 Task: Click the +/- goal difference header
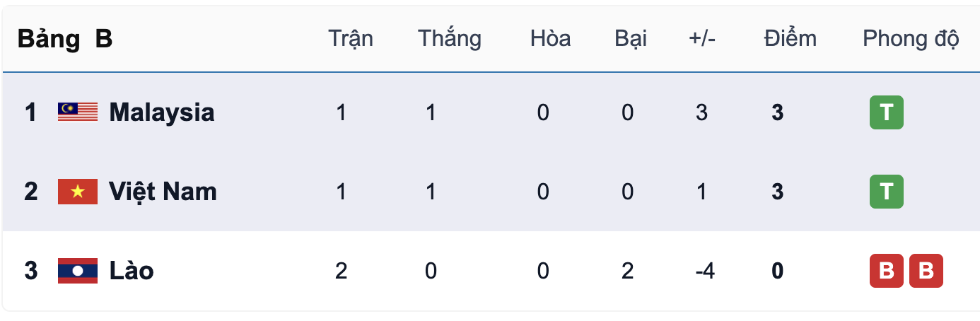702,39
